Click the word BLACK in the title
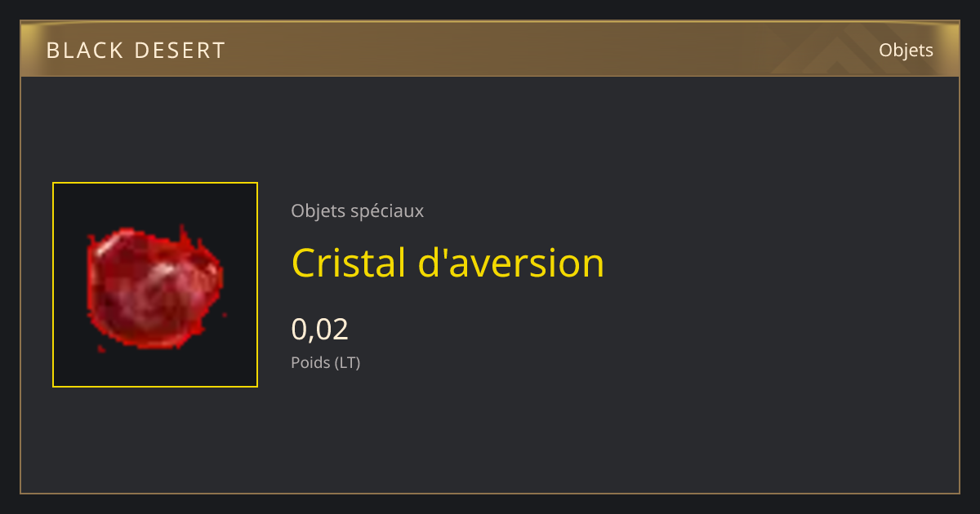 82,51
